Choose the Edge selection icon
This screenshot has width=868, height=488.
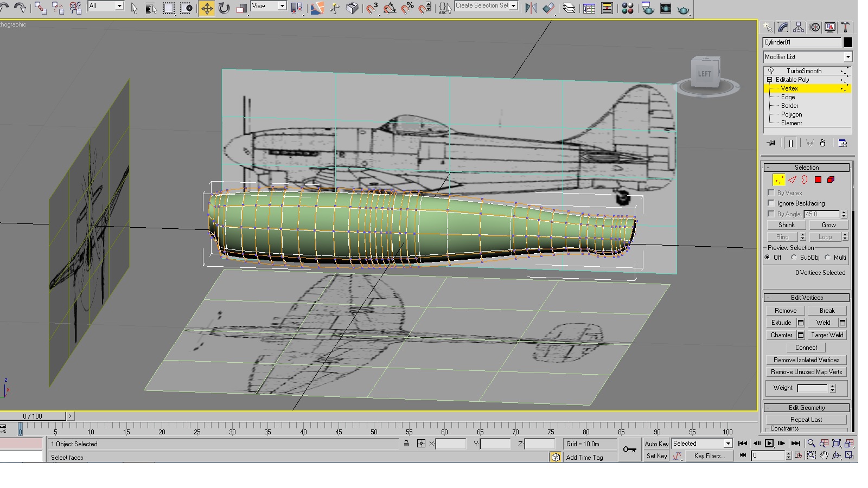[792, 180]
